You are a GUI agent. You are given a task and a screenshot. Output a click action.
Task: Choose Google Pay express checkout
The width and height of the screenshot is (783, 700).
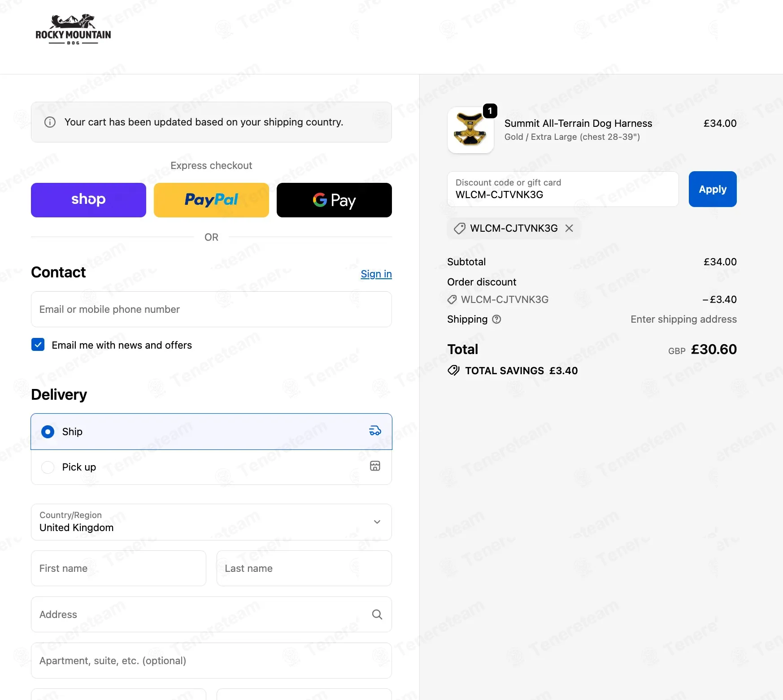click(x=334, y=200)
